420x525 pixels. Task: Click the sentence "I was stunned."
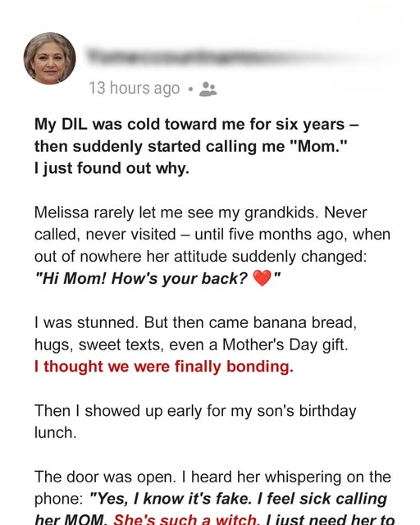click(86, 322)
